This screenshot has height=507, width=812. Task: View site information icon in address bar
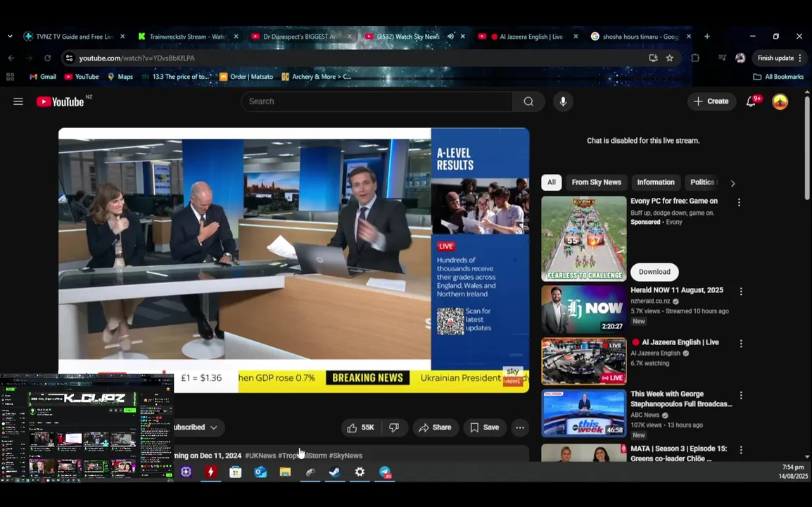click(70, 58)
